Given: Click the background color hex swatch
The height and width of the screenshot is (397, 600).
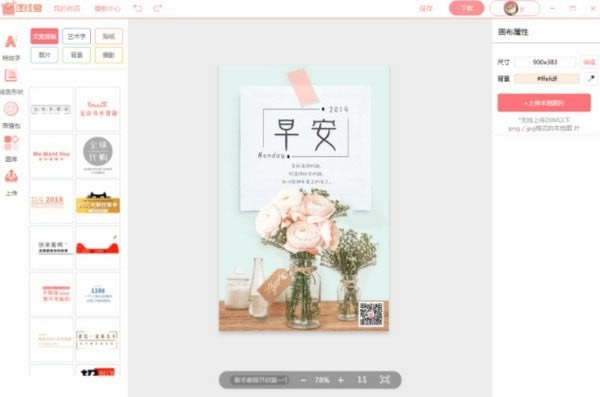Looking at the screenshot, I should [x=547, y=78].
